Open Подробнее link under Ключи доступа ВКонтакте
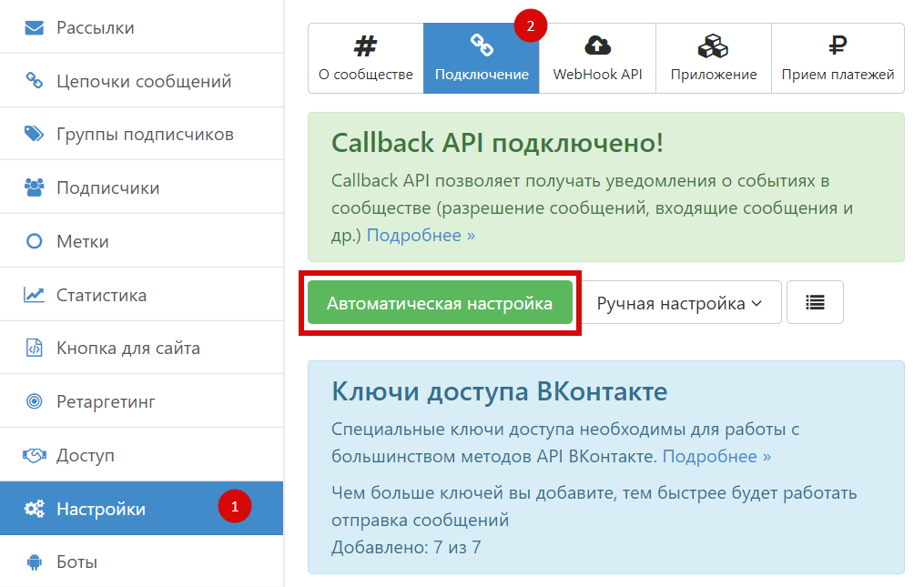This screenshot has height=587, width=924. coord(716,456)
